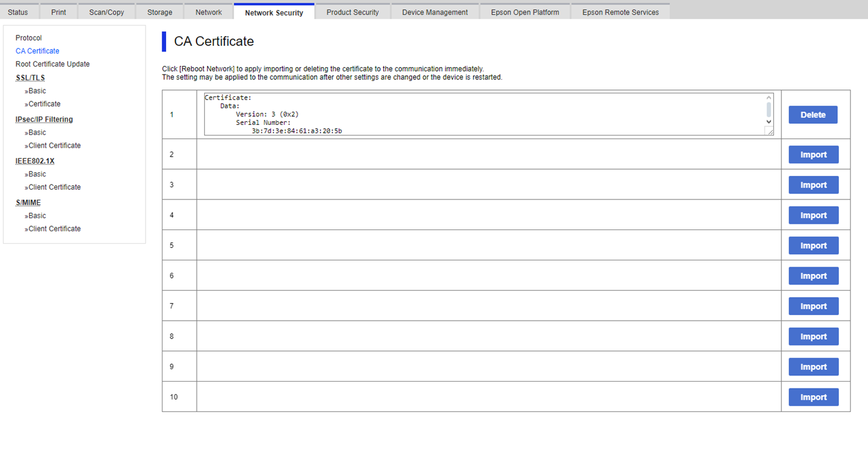Open the Status tab
The height and width of the screenshot is (450, 868).
[x=18, y=12]
